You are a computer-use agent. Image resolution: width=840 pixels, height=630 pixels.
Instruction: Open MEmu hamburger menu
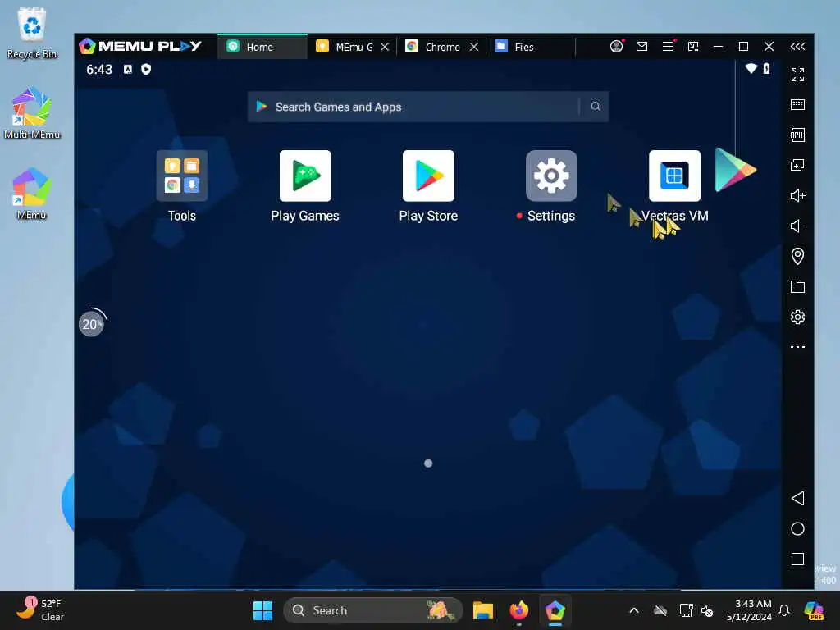(668, 47)
